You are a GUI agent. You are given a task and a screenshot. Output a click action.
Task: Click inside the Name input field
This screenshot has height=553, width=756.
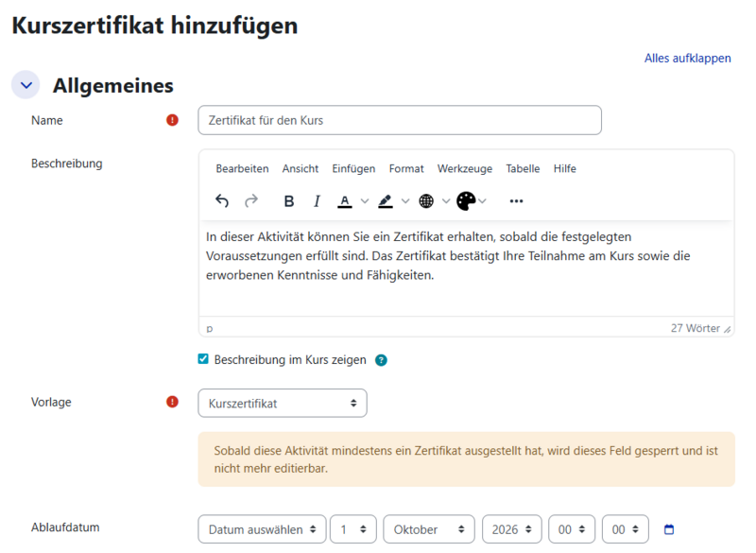[x=397, y=120]
